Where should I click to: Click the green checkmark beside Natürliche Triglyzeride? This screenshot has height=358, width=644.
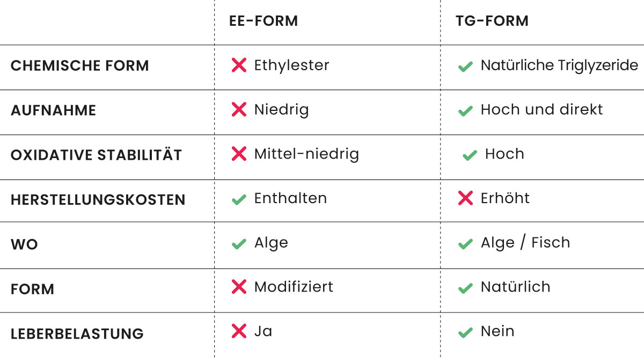(465, 67)
